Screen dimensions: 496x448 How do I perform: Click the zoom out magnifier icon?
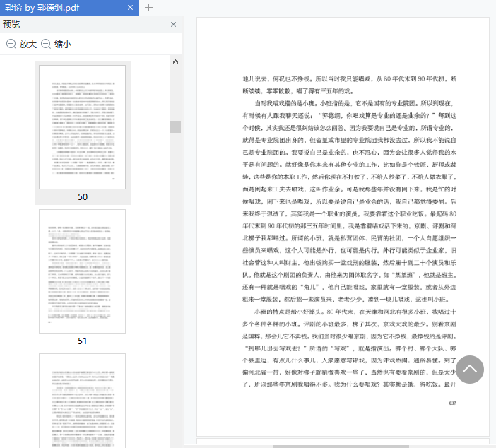[x=46, y=44]
